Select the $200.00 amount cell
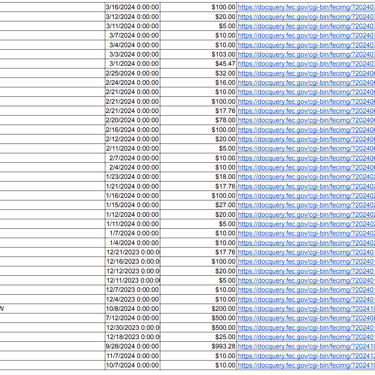The width and height of the screenshot is (375, 375). click(198, 308)
